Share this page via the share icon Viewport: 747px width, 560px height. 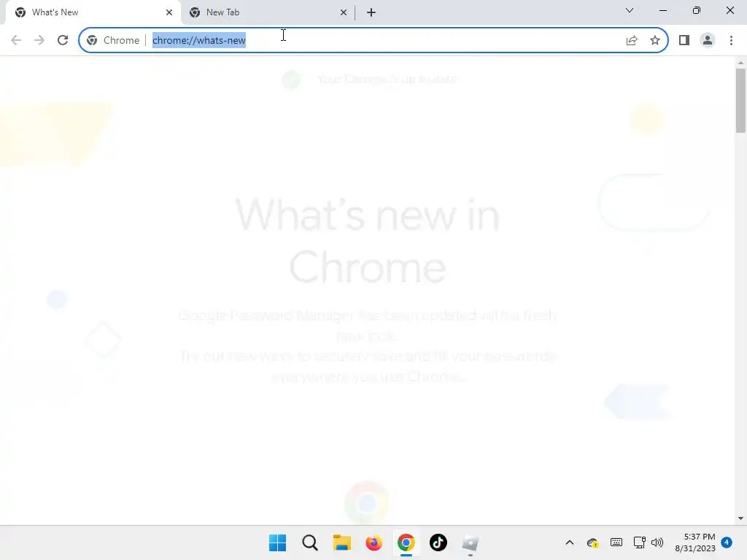pos(632,41)
